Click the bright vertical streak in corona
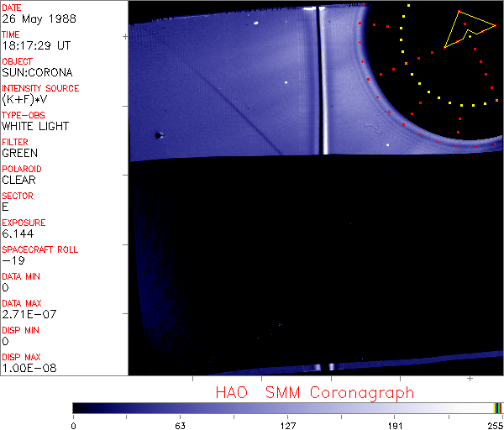This screenshot has width=504, height=430. 322,80
